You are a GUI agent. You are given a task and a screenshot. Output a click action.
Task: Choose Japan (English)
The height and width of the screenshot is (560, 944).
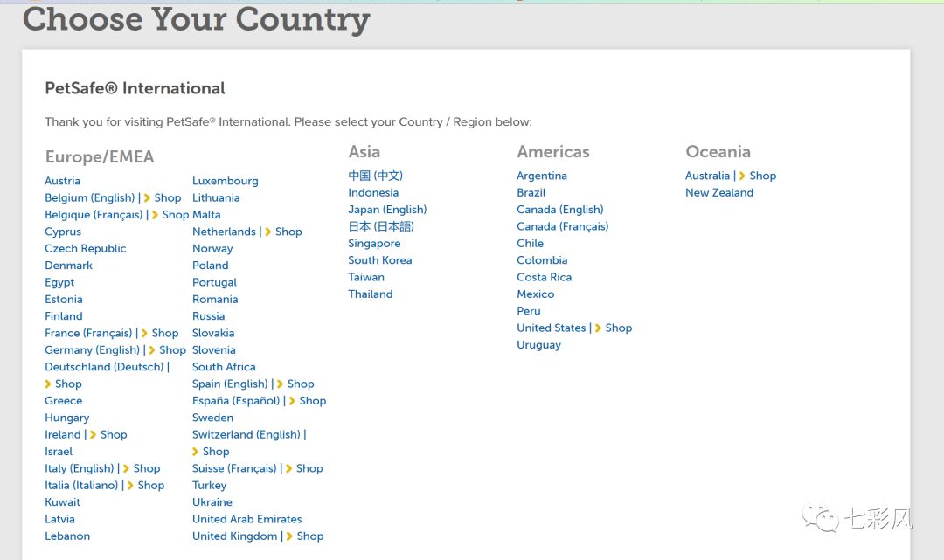pos(387,210)
